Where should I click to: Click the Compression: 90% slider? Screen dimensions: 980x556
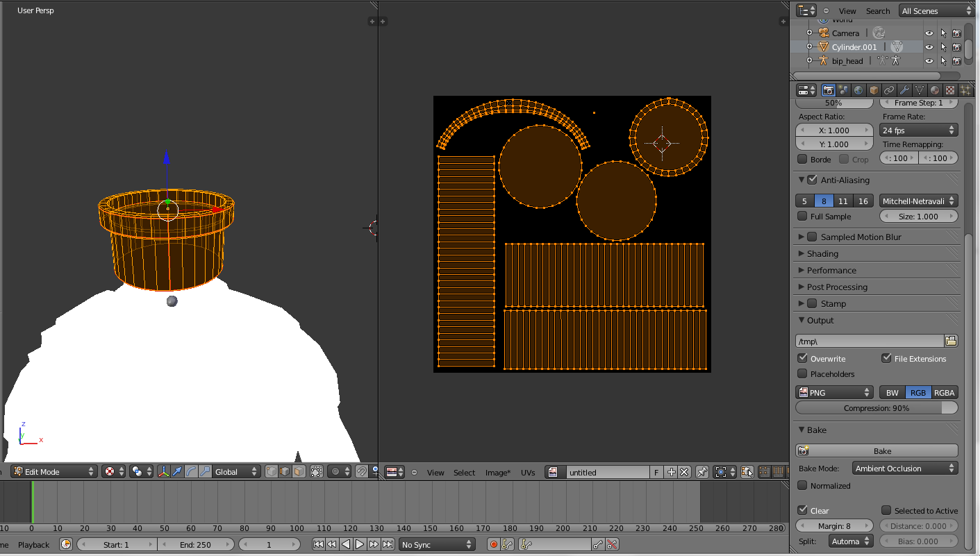coord(877,408)
